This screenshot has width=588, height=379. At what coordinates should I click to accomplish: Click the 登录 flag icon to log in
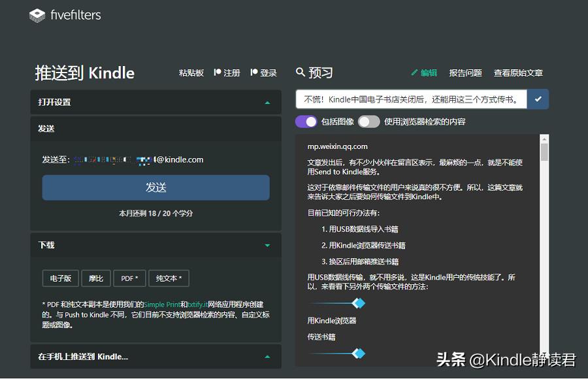click(x=255, y=73)
